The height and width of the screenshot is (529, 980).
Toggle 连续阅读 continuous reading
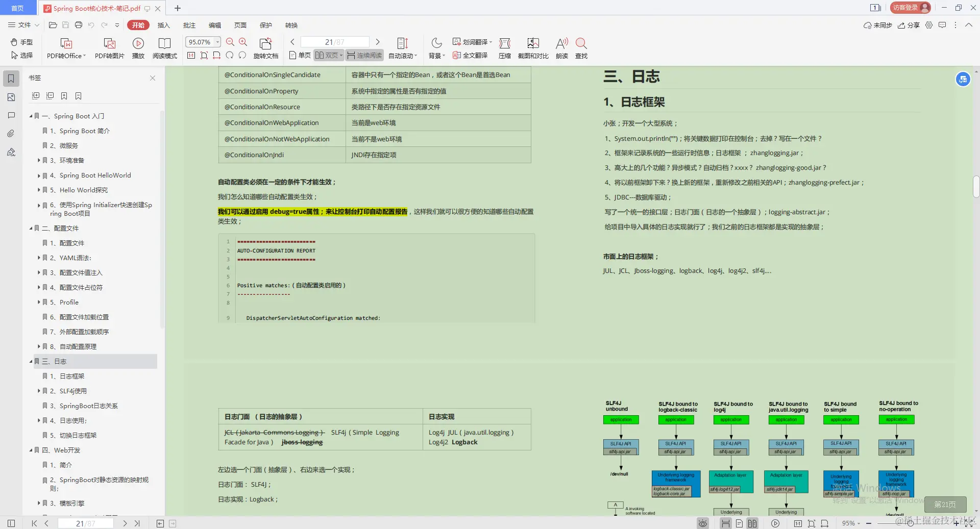[x=364, y=55]
